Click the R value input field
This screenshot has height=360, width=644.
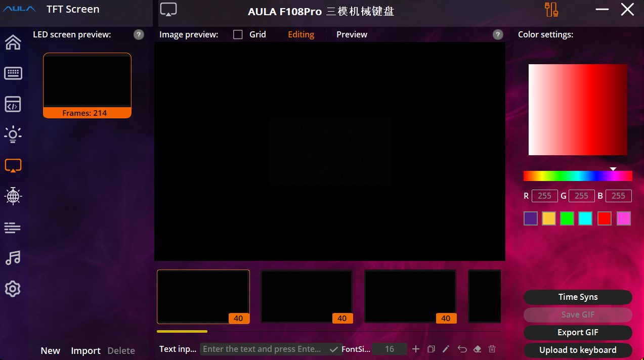pyautogui.click(x=544, y=196)
